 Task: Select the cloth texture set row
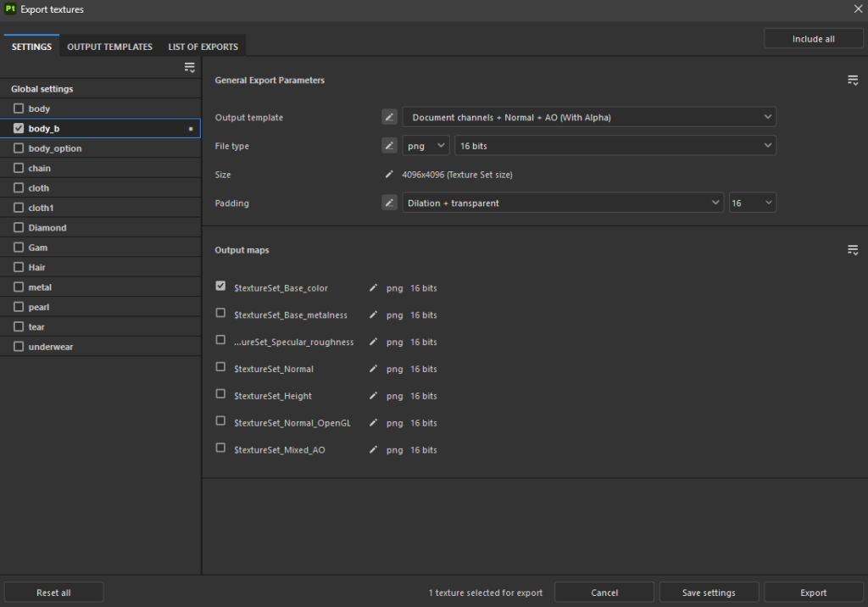coord(100,187)
